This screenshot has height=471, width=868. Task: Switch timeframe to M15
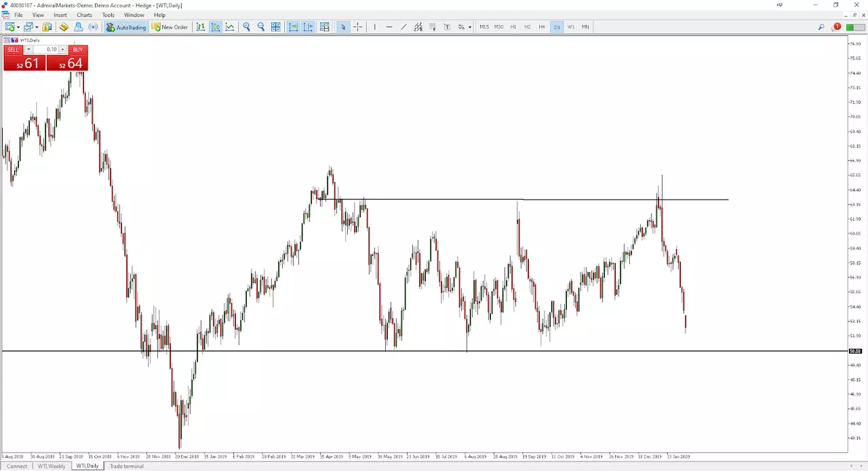[484, 27]
